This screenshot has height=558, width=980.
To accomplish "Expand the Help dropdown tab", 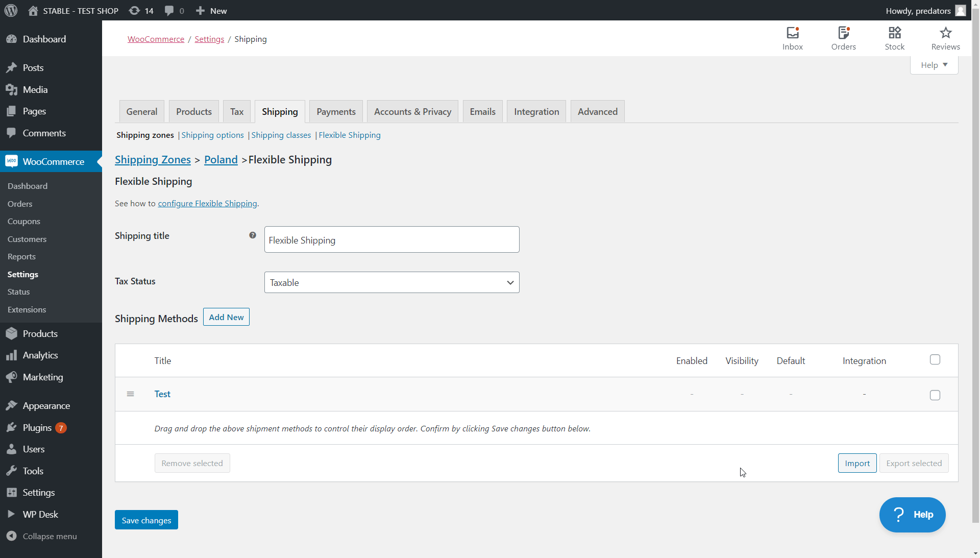I will [x=934, y=65].
